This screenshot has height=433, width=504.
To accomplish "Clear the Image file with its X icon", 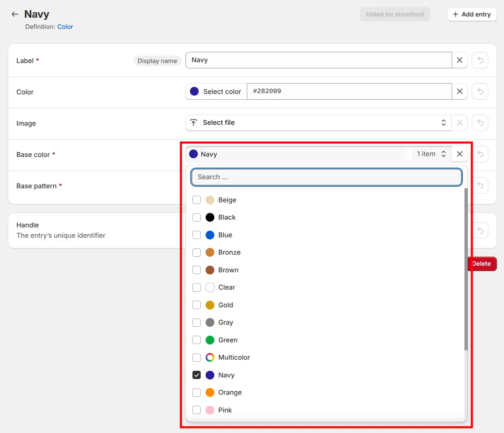I will pos(459,123).
